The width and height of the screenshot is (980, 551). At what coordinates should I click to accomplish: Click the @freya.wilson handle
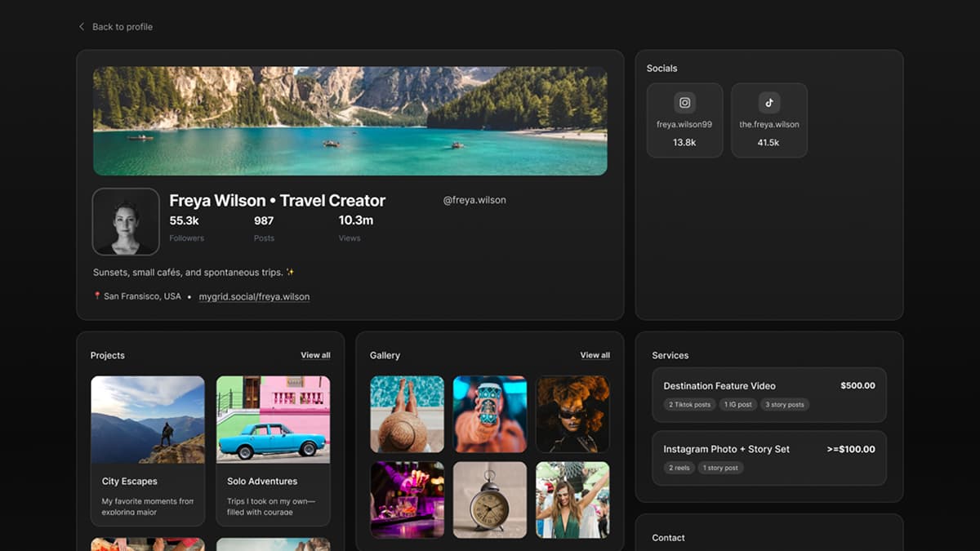474,199
